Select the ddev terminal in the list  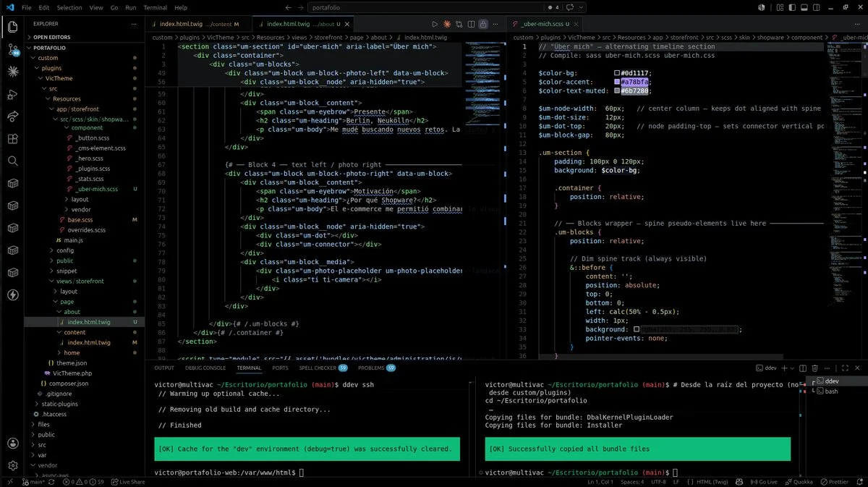pos(838,381)
